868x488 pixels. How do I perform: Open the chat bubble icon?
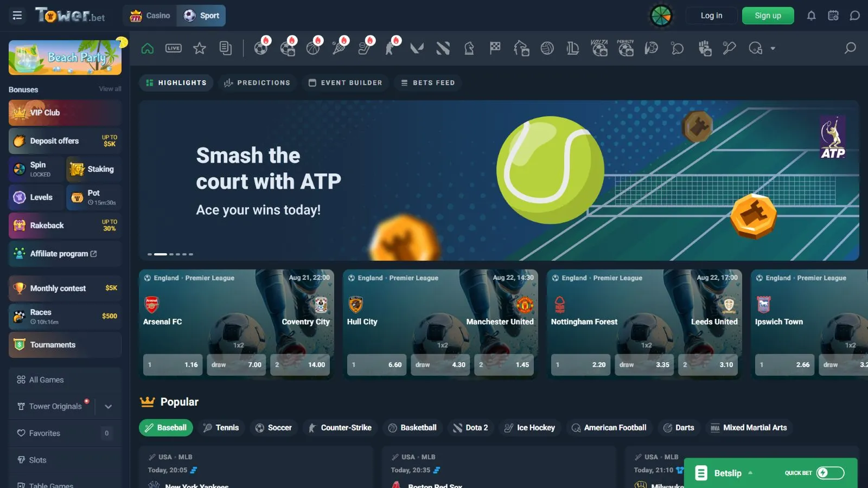[x=855, y=16]
